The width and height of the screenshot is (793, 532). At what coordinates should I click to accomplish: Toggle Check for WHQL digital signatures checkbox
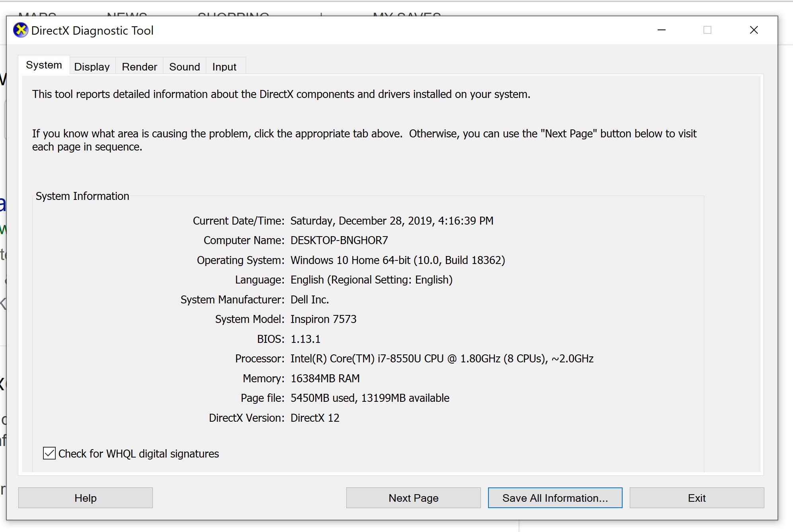[x=49, y=453]
